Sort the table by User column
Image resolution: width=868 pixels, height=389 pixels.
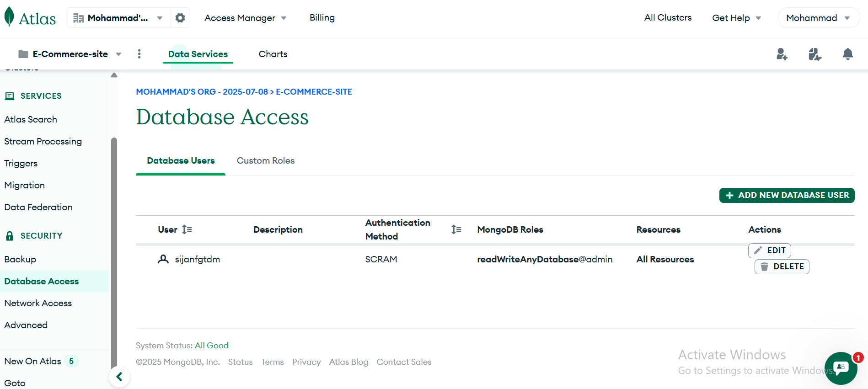pyautogui.click(x=187, y=229)
